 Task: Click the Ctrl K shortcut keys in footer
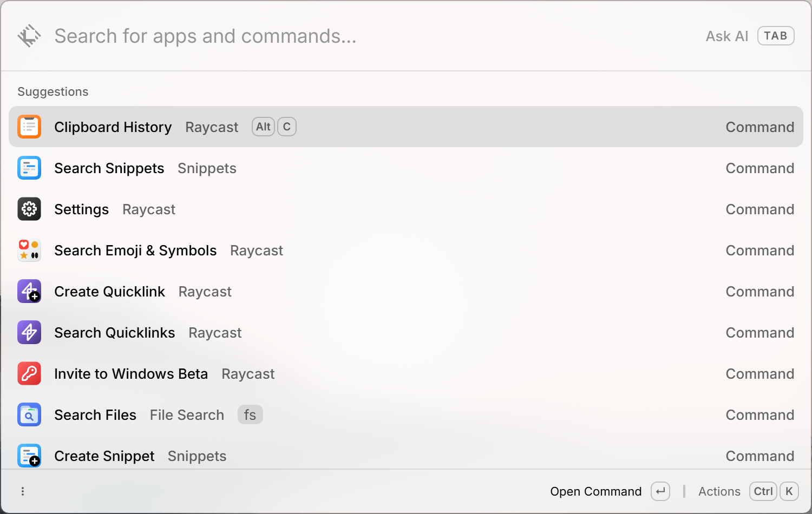(774, 491)
